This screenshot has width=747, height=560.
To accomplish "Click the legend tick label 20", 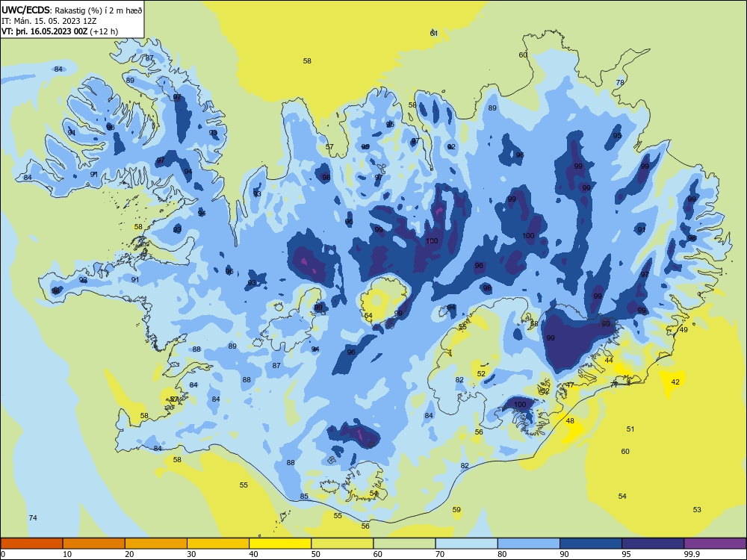I will tap(129, 554).
